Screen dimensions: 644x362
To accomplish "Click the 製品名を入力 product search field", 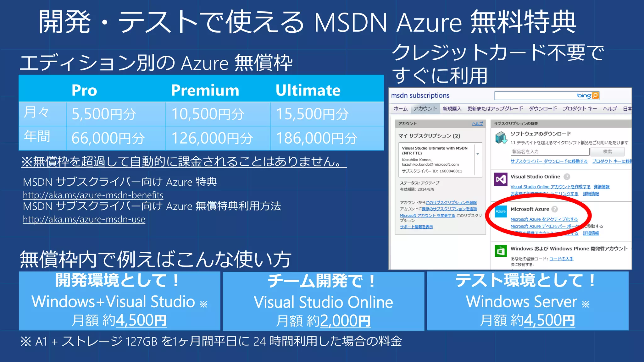I will pyautogui.click(x=550, y=151).
